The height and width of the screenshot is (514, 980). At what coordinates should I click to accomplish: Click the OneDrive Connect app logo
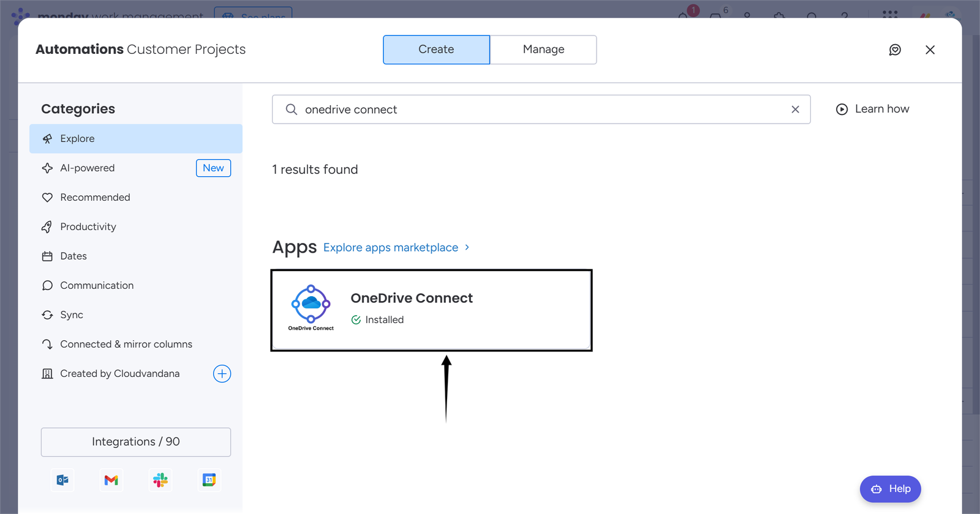311,308
